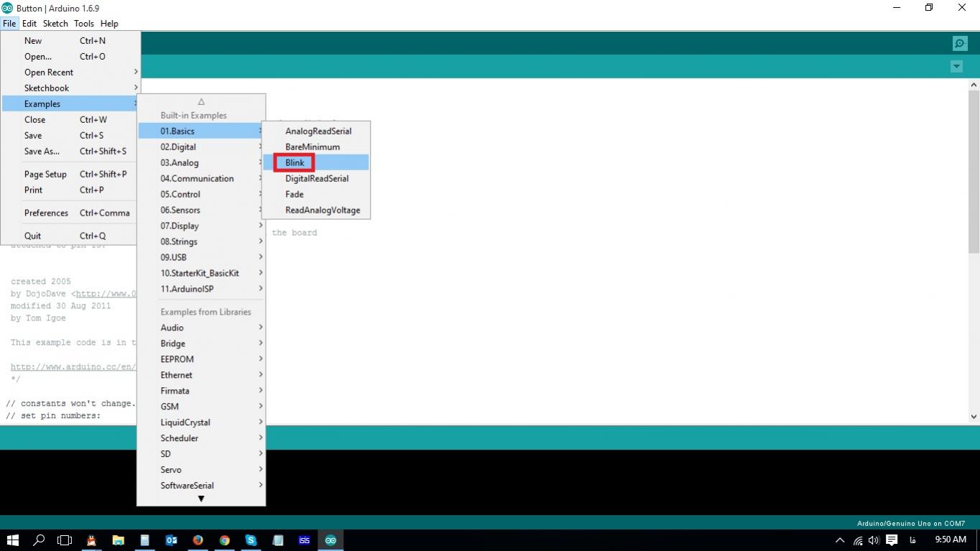Click the Proteus ISIS taskbar icon

coord(304,540)
